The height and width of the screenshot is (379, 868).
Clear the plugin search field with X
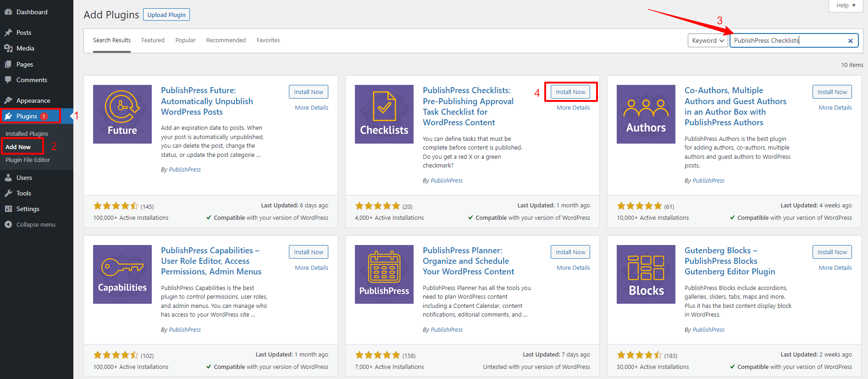[850, 41]
